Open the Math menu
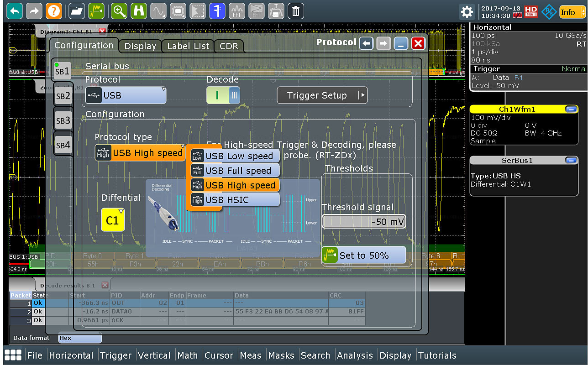 point(188,355)
